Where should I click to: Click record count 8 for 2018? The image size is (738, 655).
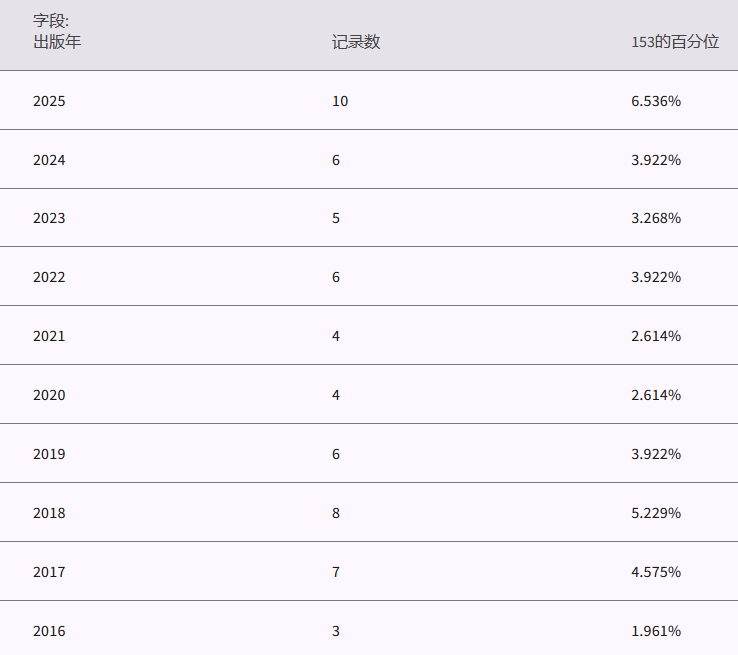pos(336,513)
